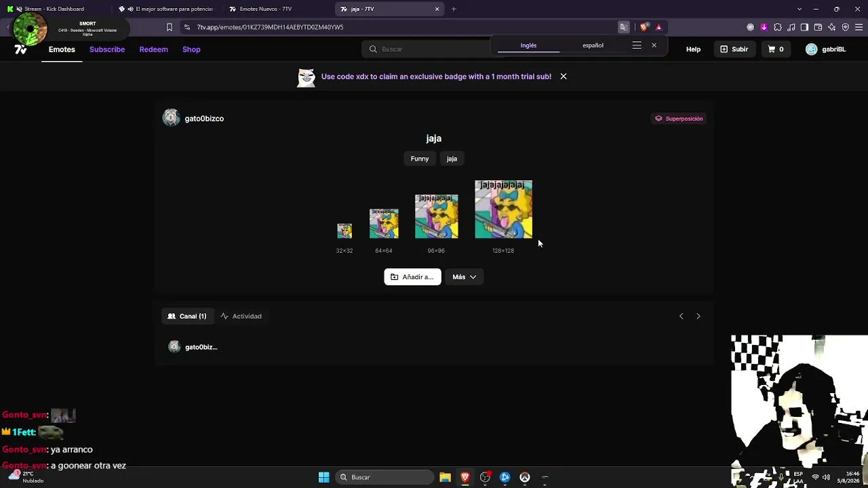The image size is (868, 488).
Task: Expand the tab search dropdown arrow
Action: (800, 9)
